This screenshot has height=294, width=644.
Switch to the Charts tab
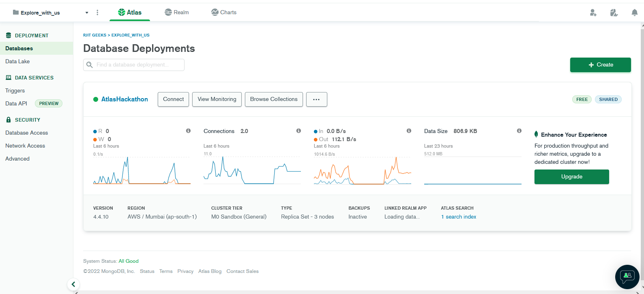click(224, 13)
